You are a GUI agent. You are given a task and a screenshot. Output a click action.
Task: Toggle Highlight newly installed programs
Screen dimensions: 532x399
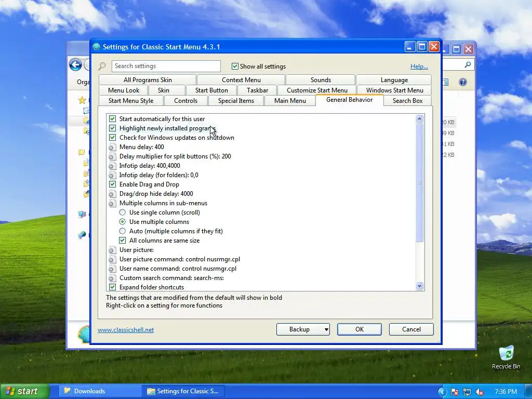[x=112, y=128]
